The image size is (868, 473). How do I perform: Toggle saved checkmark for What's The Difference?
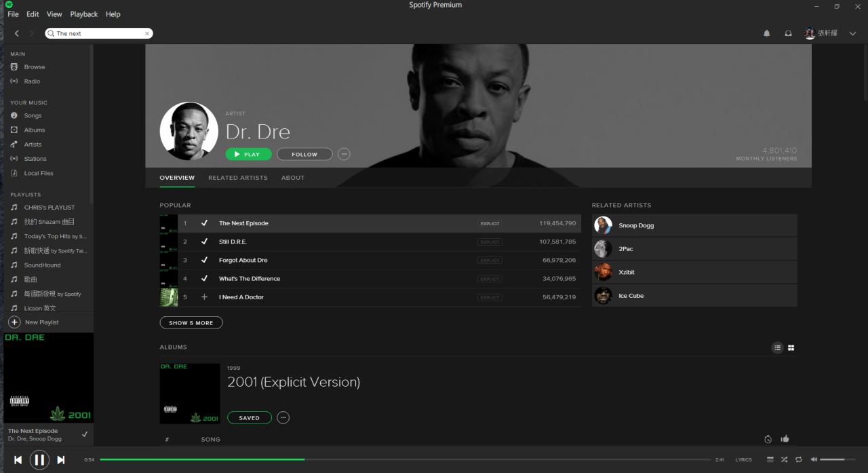coord(204,278)
